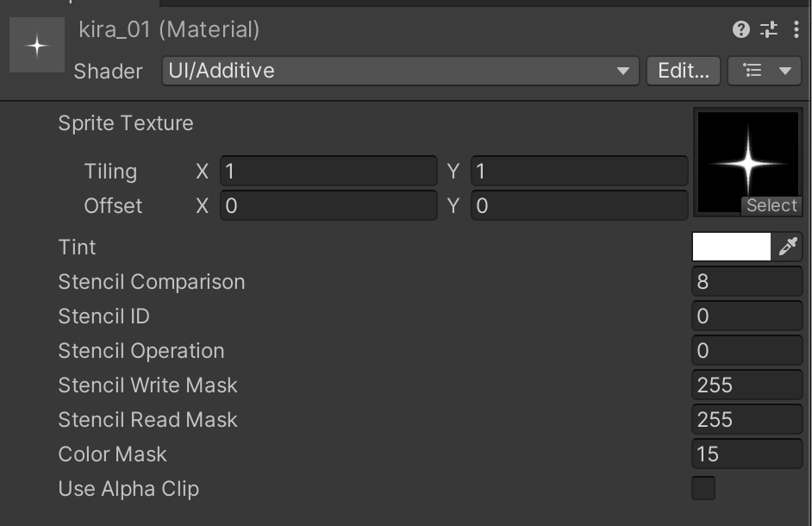This screenshot has height=526, width=812.
Task: Activate the Tint eyedropper tool
Action: point(790,247)
